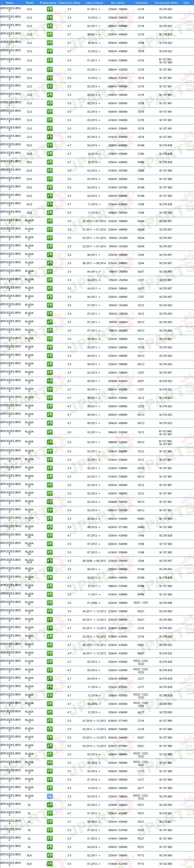Click the Oznaczenie silnika column header
The image size is (194, 868).
(166, 3)
